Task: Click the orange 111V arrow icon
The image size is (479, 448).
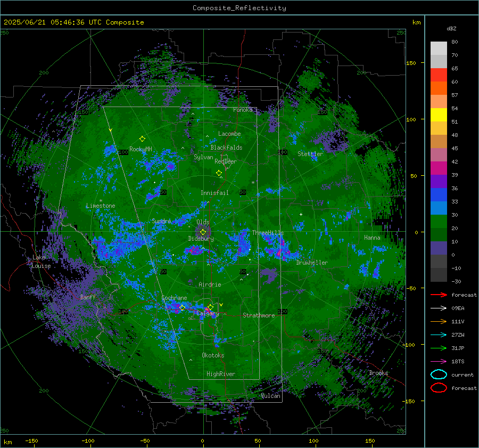Action: coord(439,321)
